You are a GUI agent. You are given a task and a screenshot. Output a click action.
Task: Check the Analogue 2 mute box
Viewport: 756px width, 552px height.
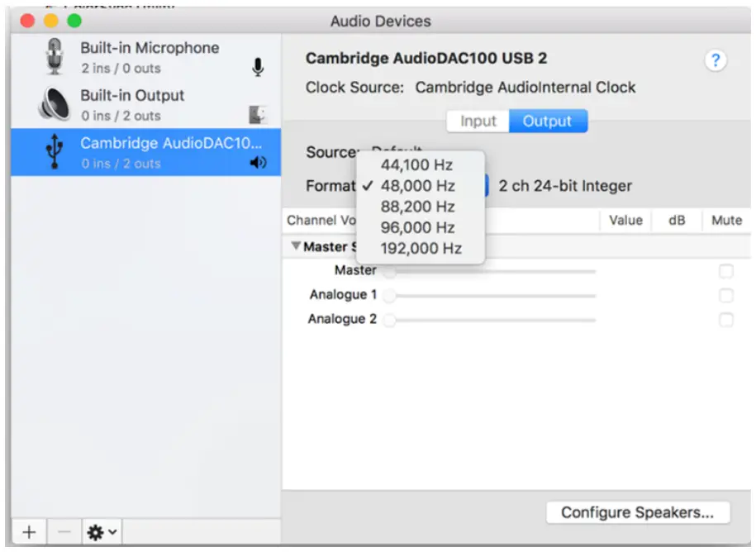725,320
